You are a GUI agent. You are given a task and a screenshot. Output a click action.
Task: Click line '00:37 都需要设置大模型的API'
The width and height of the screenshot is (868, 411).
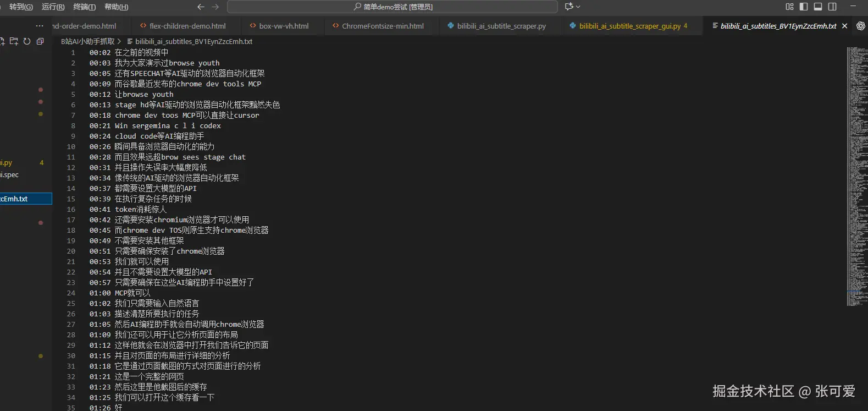point(143,188)
